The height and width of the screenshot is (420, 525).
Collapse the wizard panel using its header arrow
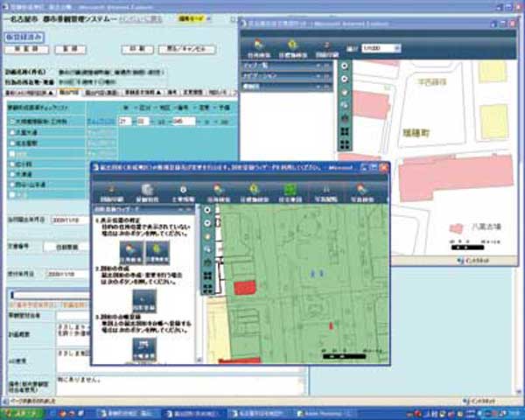[x=181, y=209]
